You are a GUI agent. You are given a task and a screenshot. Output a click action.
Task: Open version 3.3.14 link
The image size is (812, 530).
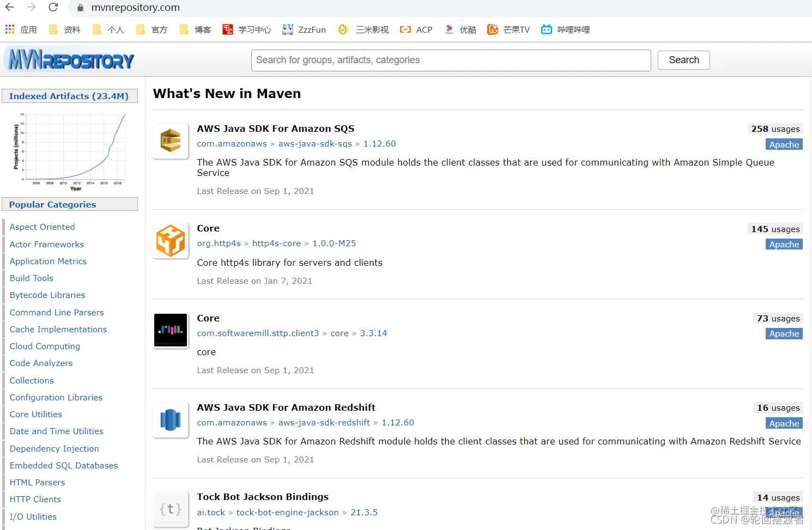click(373, 333)
